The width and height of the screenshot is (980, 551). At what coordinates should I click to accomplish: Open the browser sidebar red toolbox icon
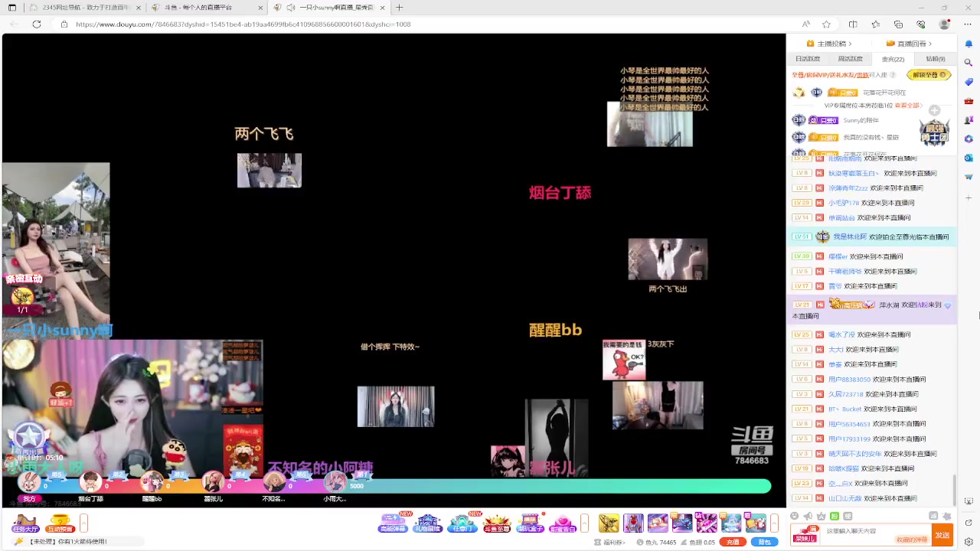pyautogui.click(x=969, y=101)
